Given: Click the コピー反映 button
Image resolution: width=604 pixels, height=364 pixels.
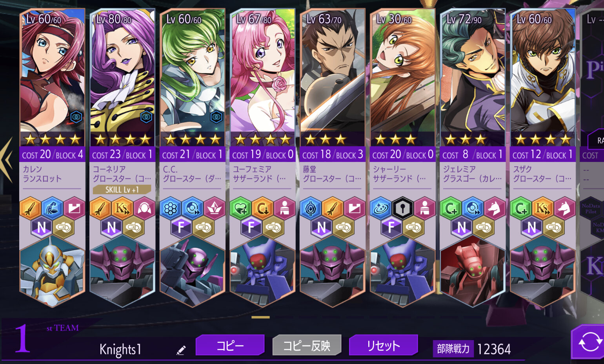Looking at the screenshot, I should pyautogui.click(x=307, y=346).
